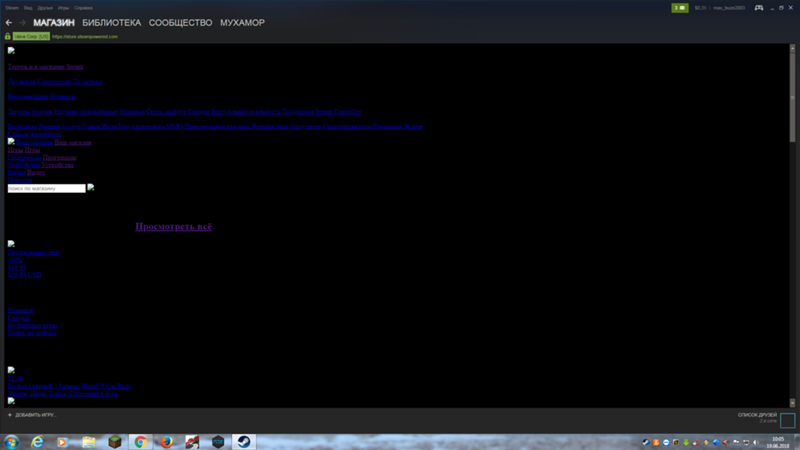Click the plus icon next to Добавить игру
This screenshot has height=450, width=800.
click(x=10, y=415)
